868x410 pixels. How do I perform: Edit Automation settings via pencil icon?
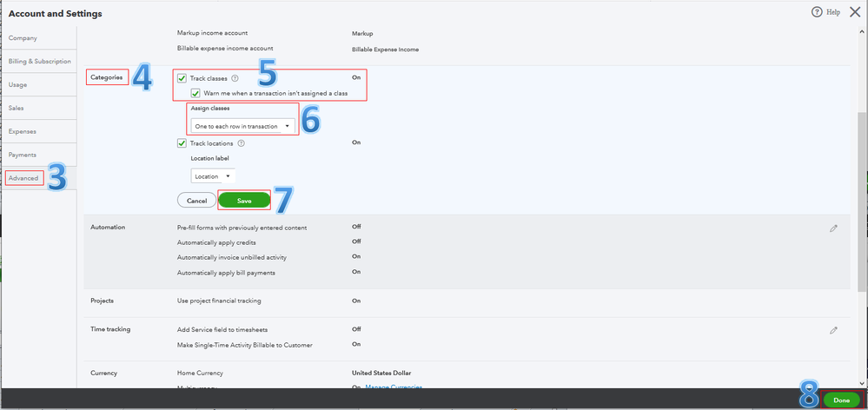833,228
